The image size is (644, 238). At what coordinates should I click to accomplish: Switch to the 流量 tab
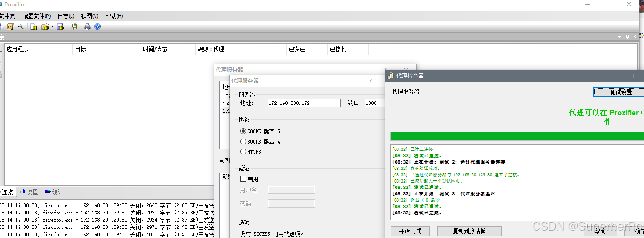tap(29, 192)
